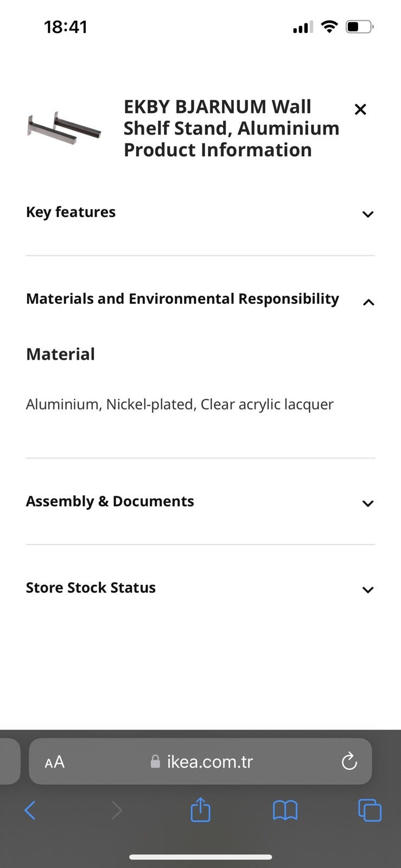Expand the Key features chevron
The image size is (401, 868).
368,214
